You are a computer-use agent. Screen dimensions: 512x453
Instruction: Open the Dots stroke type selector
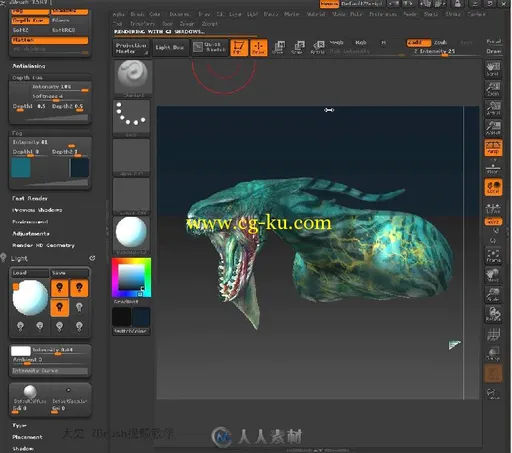[x=131, y=117]
